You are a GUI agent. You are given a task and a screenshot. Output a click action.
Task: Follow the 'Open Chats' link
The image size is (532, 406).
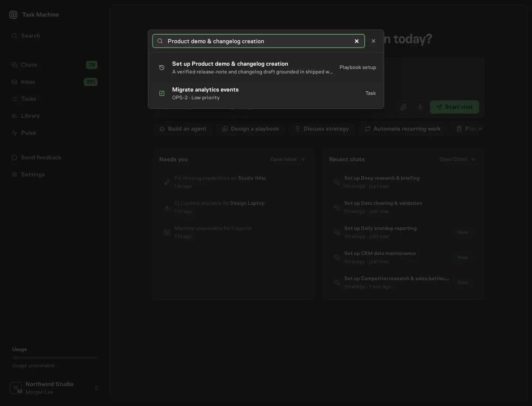457,159
